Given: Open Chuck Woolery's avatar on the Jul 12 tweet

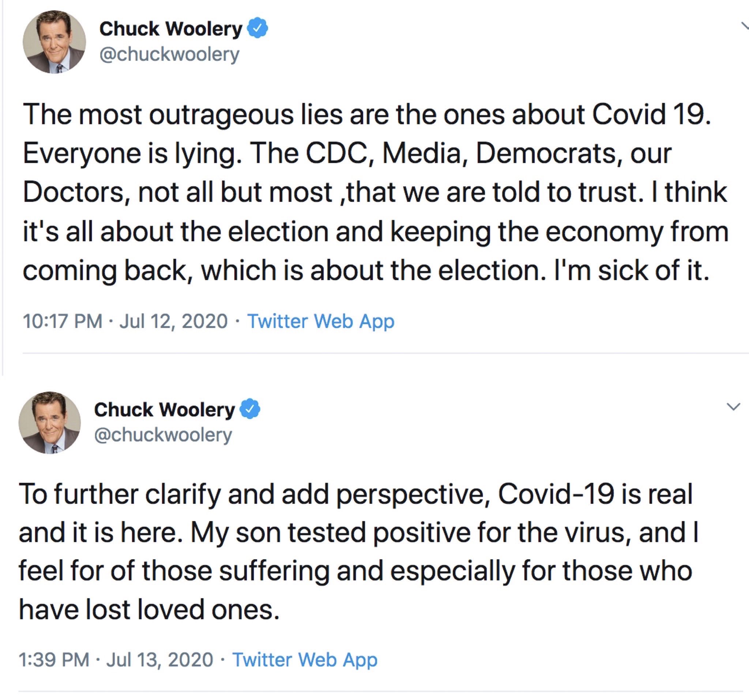Looking at the screenshot, I should [x=54, y=42].
